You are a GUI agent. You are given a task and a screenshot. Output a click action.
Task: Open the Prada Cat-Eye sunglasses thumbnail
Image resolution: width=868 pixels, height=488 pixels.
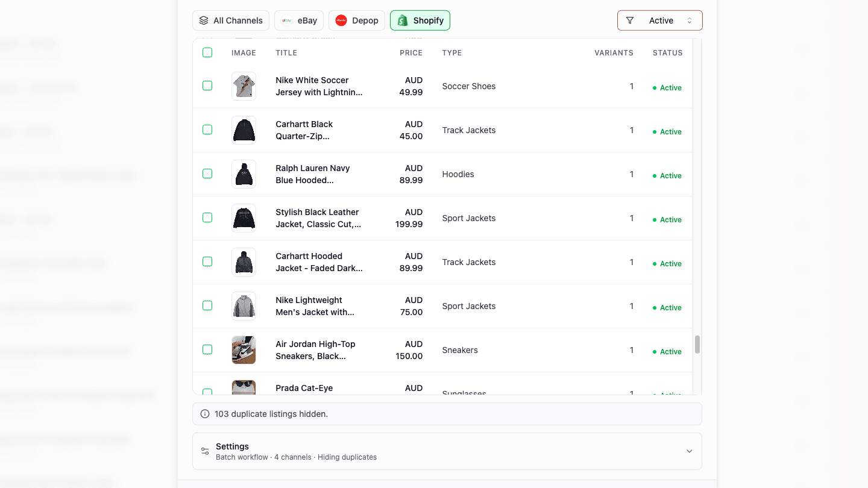pos(244,387)
